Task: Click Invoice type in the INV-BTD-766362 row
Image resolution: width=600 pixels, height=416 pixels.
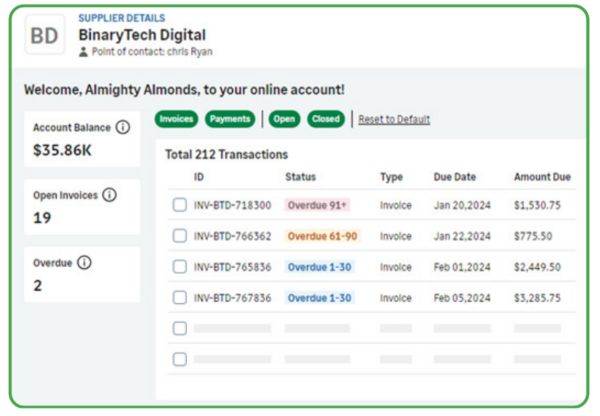Action: point(396,236)
